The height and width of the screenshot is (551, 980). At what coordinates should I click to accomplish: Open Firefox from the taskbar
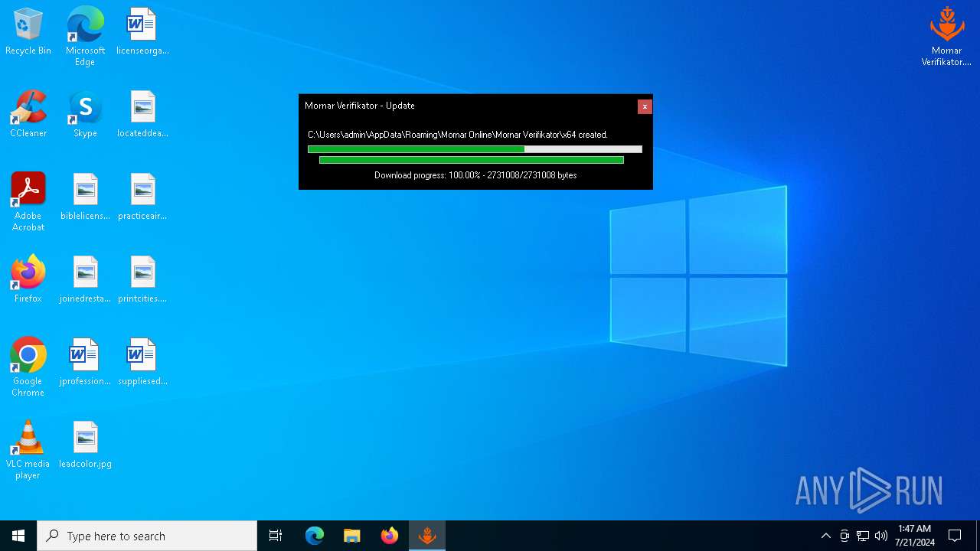(x=390, y=536)
